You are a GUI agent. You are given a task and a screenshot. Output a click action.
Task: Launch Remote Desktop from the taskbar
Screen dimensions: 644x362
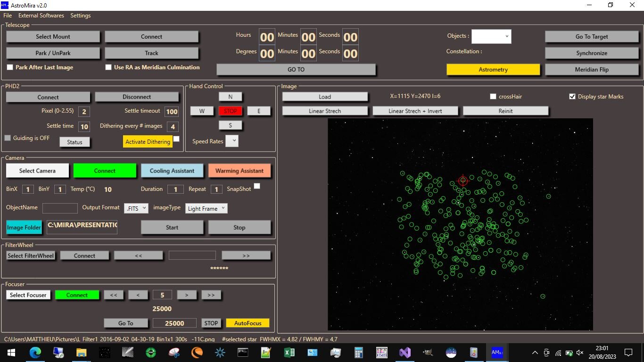(x=58, y=352)
